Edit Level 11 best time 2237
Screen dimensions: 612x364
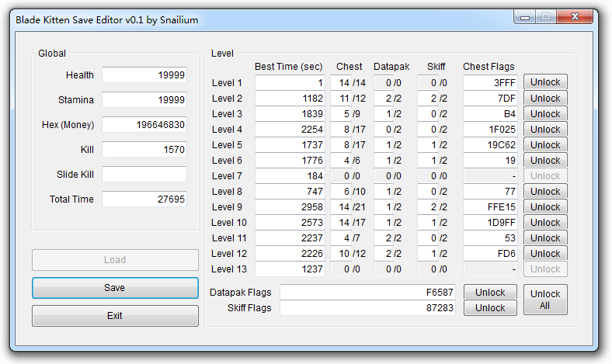tap(290, 238)
